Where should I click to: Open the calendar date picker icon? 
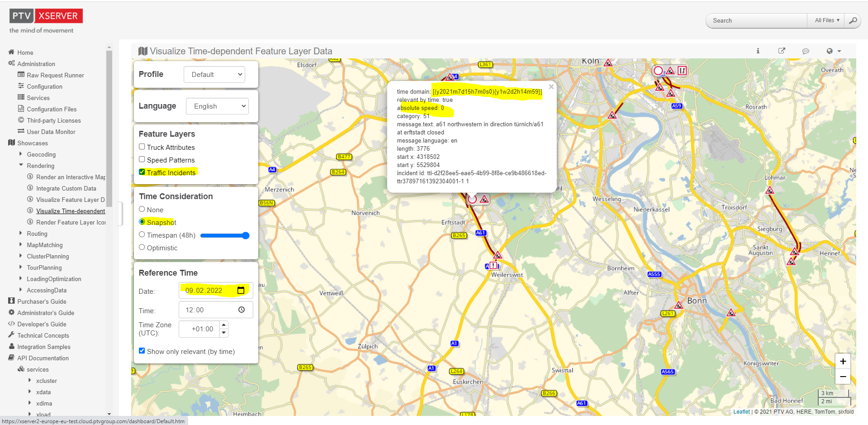tap(241, 291)
